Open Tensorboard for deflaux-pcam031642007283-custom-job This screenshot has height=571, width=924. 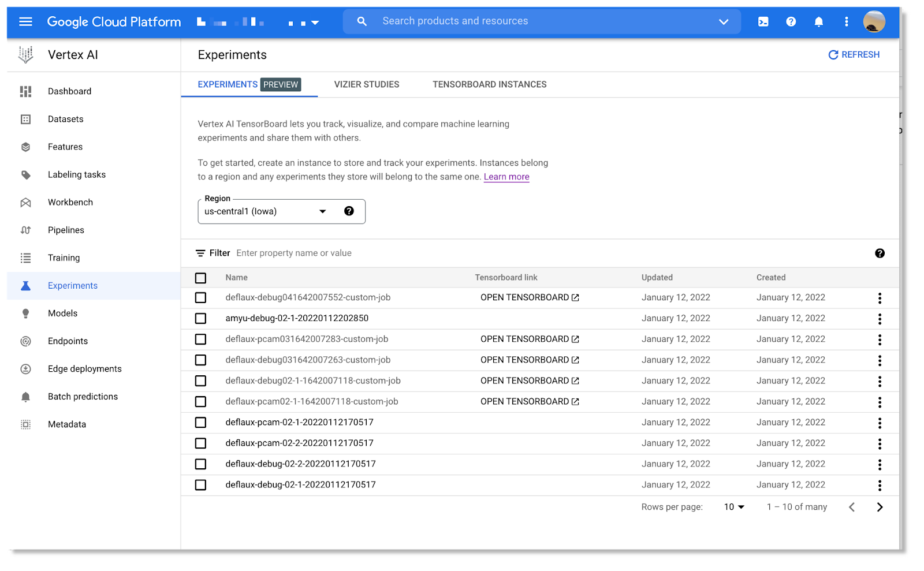[x=530, y=339]
